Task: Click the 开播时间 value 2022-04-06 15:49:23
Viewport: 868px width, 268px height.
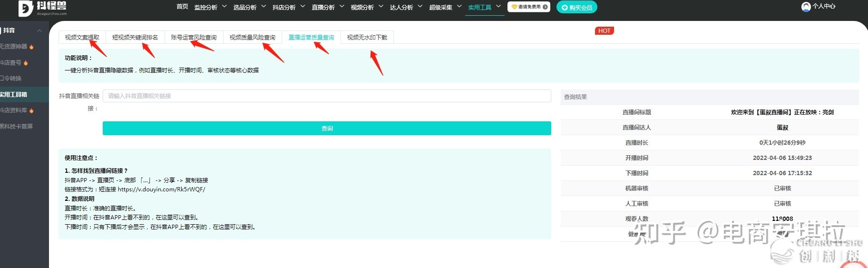Action: coord(782,158)
